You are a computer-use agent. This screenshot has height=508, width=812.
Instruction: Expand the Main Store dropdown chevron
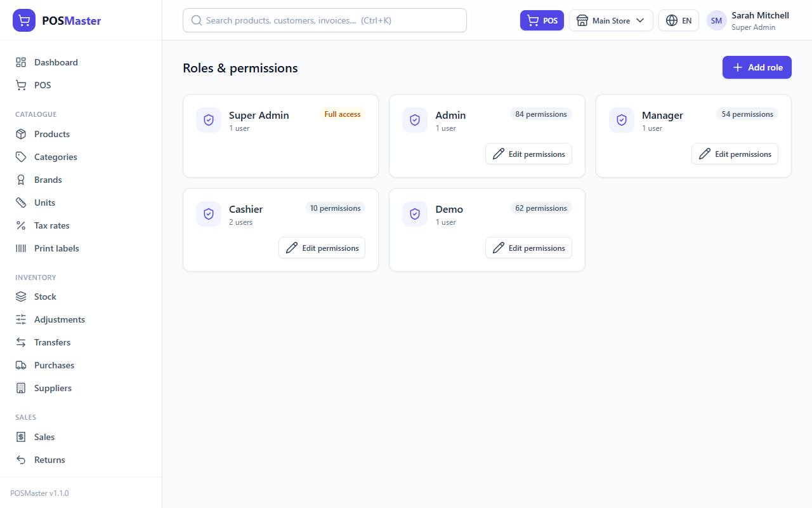tap(640, 20)
